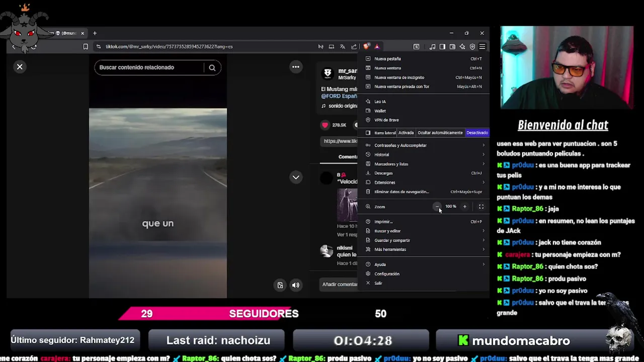This screenshot has height=362, width=644.
Task: Click the Añadir comentario input field
Action: coord(340,285)
